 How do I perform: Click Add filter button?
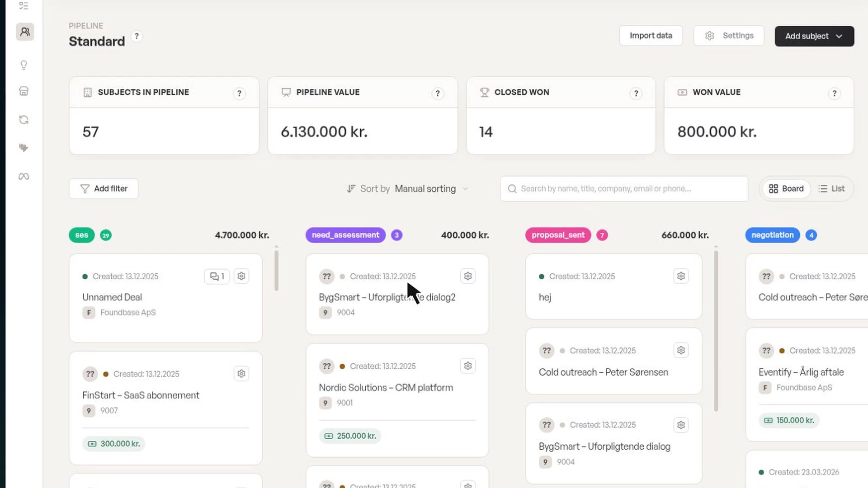[104, 189]
